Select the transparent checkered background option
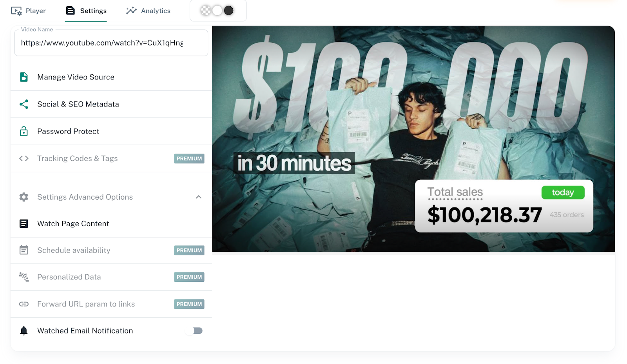Screen dimensions: 627x364 pyautogui.click(x=206, y=11)
